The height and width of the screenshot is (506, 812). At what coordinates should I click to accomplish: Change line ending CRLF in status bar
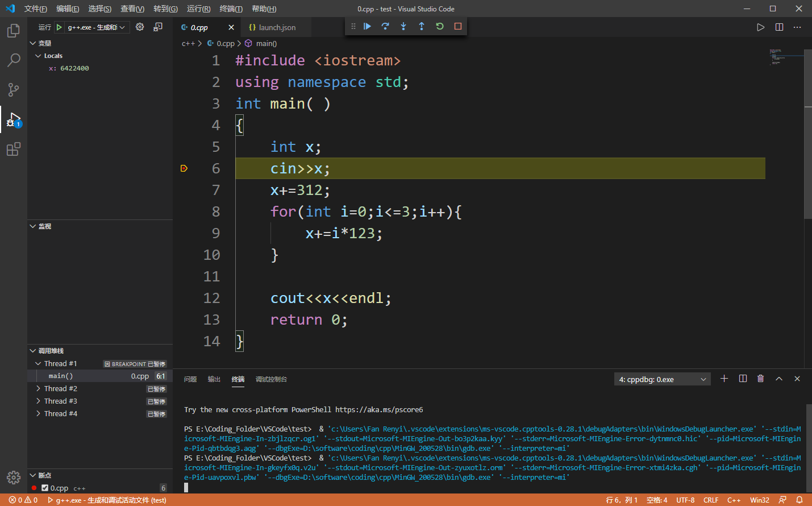711,500
